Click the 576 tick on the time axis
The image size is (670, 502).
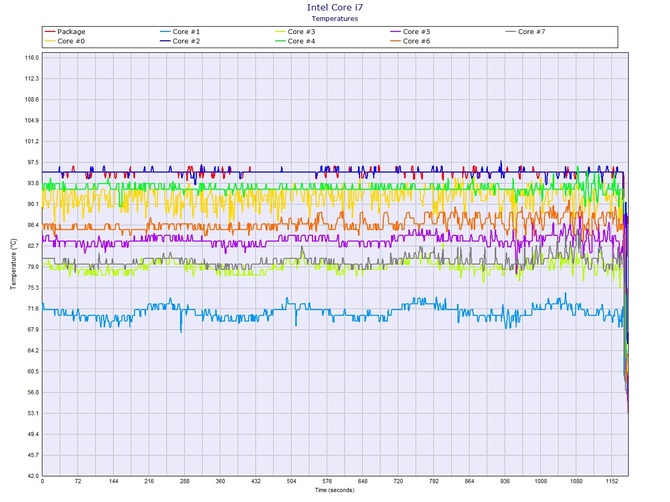pos(327,481)
